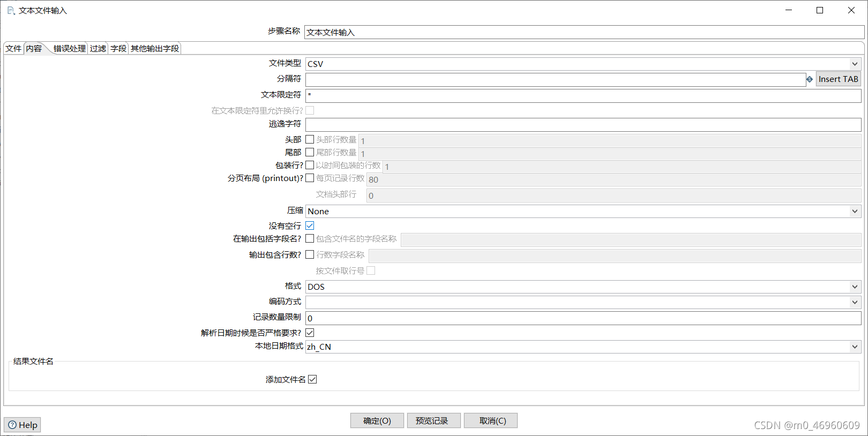
Task: Check 在输出包括字段名? checkbox
Action: [310, 238]
